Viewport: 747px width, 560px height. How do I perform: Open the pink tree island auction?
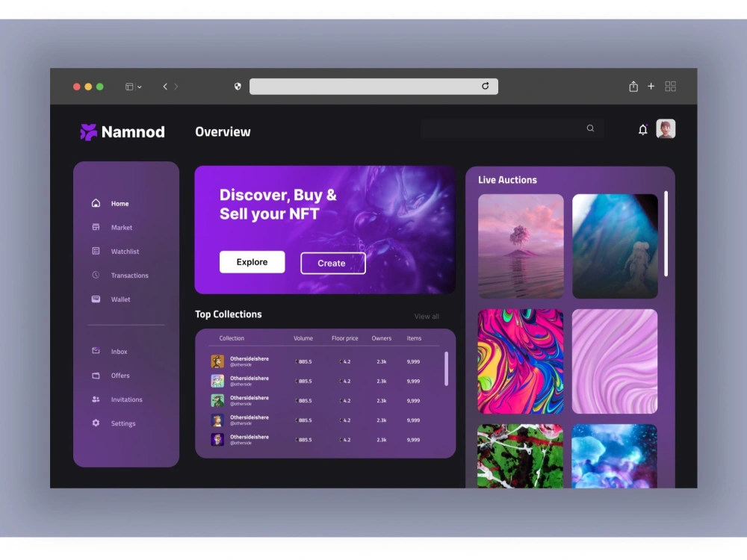click(x=521, y=246)
